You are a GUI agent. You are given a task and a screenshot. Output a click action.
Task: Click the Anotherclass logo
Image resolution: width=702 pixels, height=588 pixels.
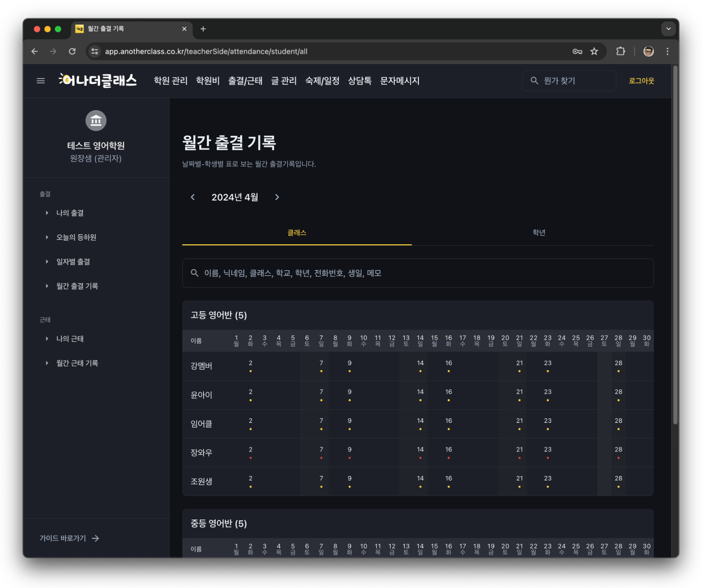tap(98, 80)
